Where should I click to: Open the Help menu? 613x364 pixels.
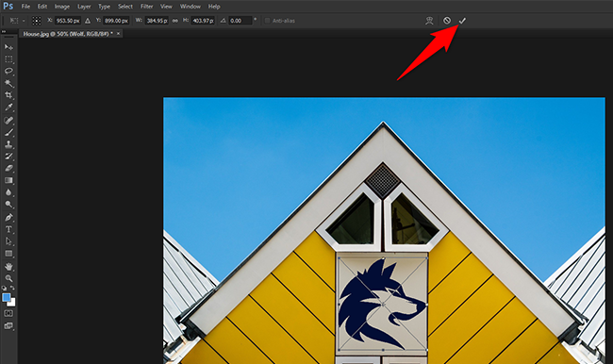(214, 7)
